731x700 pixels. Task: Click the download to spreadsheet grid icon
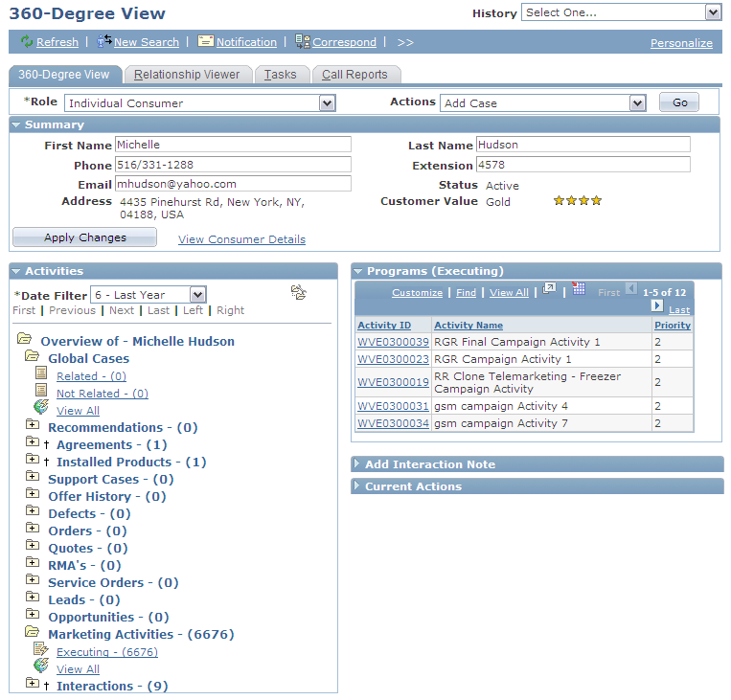coord(578,288)
